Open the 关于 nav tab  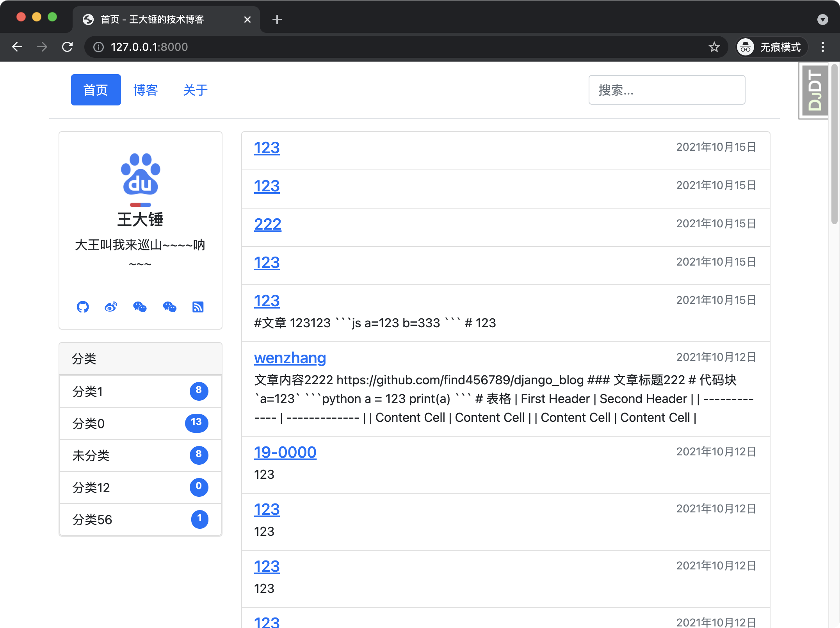(196, 90)
